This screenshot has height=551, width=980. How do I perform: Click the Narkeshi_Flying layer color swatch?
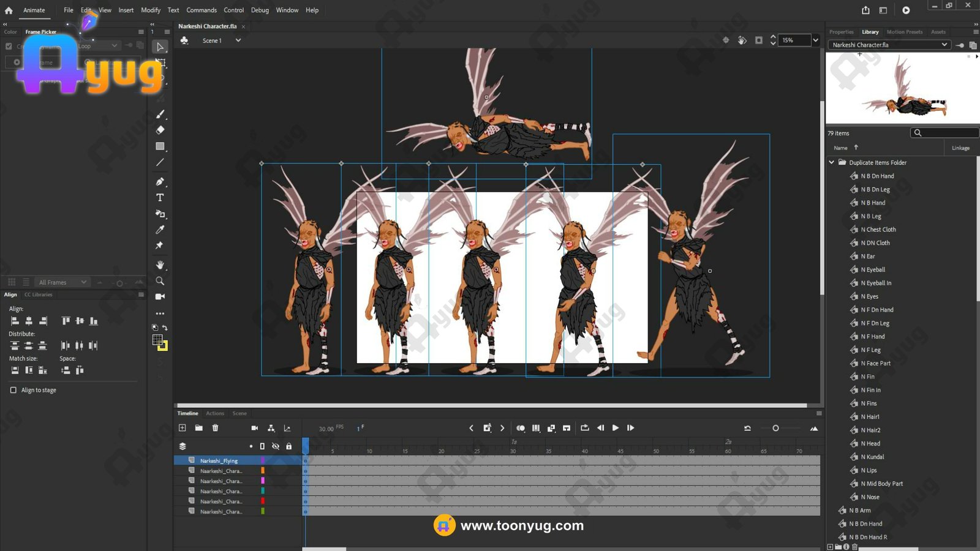coord(263,460)
